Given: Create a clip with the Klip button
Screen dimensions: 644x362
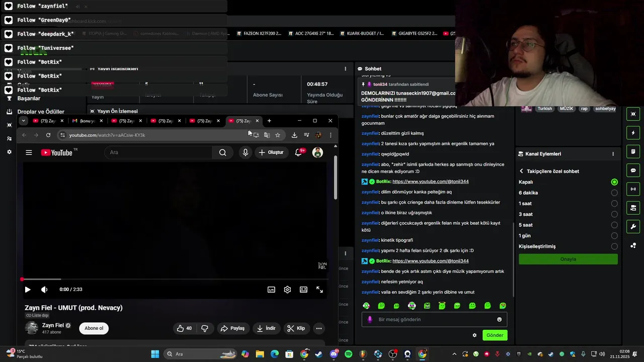Looking at the screenshot, I should click(296, 328).
